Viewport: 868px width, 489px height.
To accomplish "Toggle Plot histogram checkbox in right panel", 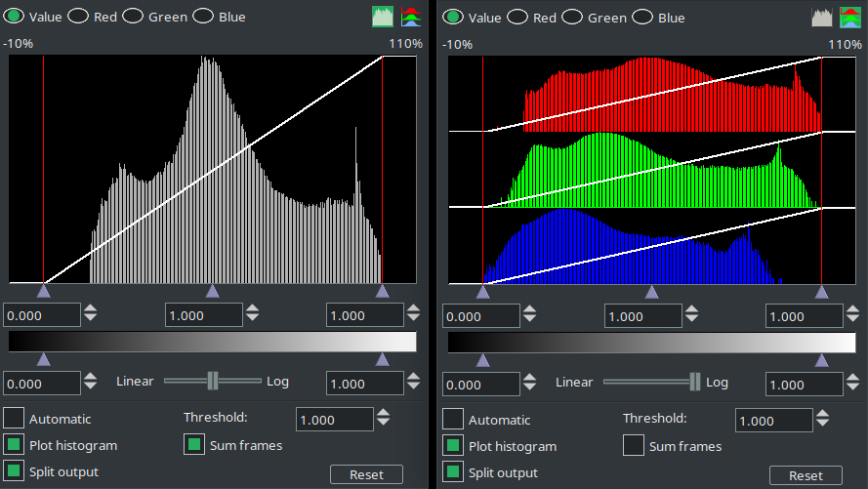I will (453, 446).
